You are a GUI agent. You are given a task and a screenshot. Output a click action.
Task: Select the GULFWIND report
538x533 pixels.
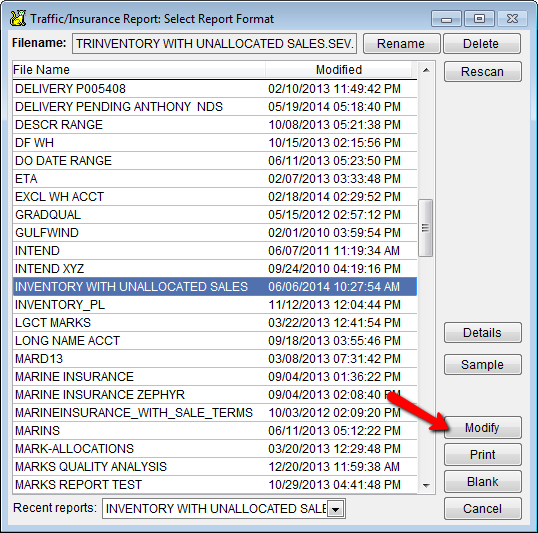point(215,233)
